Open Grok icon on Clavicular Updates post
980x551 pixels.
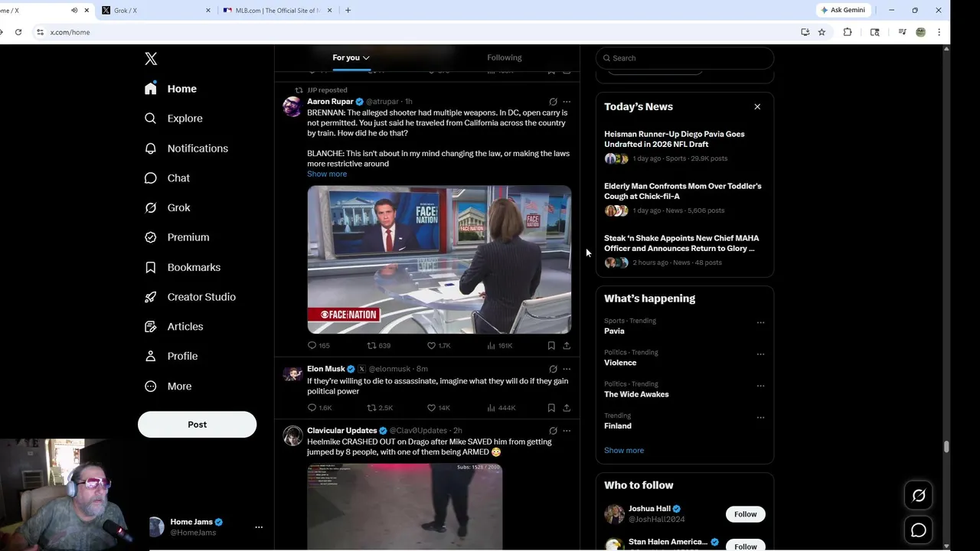point(553,431)
